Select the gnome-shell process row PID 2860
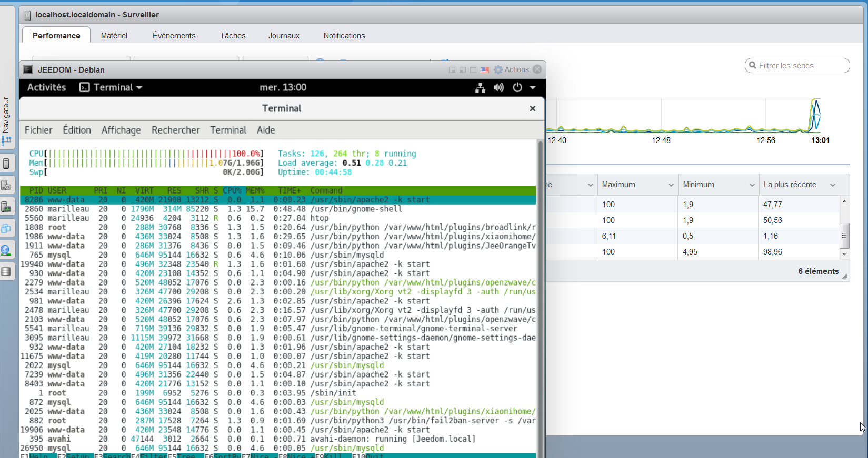Viewport: 868px width, 458px height. pyautogui.click(x=278, y=209)
